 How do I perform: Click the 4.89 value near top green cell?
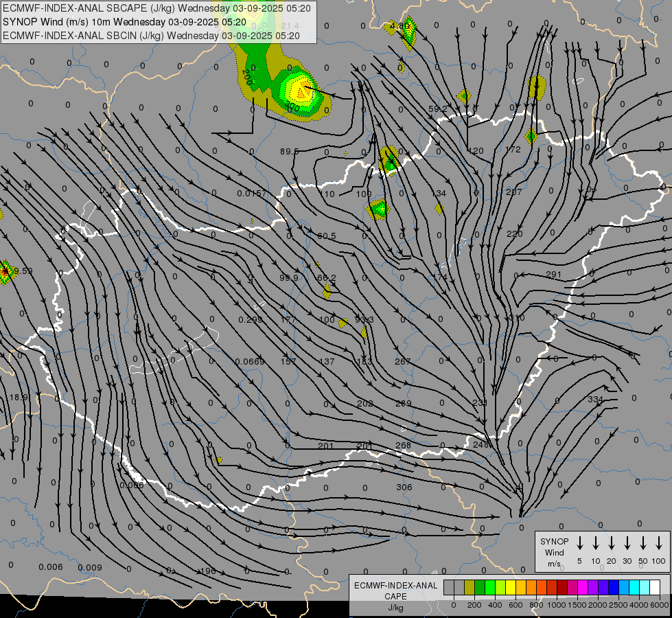coord(400,25)
